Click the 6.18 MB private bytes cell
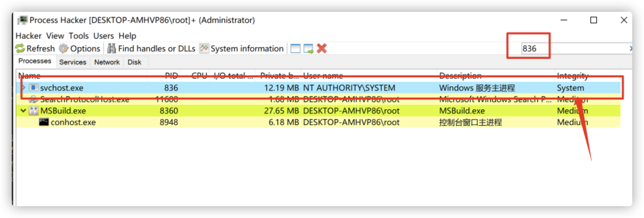Screen dimensions: 644x218 point(284,122)
